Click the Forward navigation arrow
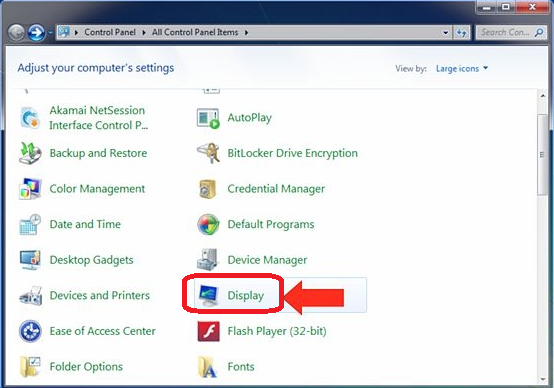554x388 pixels. point(36,33)
